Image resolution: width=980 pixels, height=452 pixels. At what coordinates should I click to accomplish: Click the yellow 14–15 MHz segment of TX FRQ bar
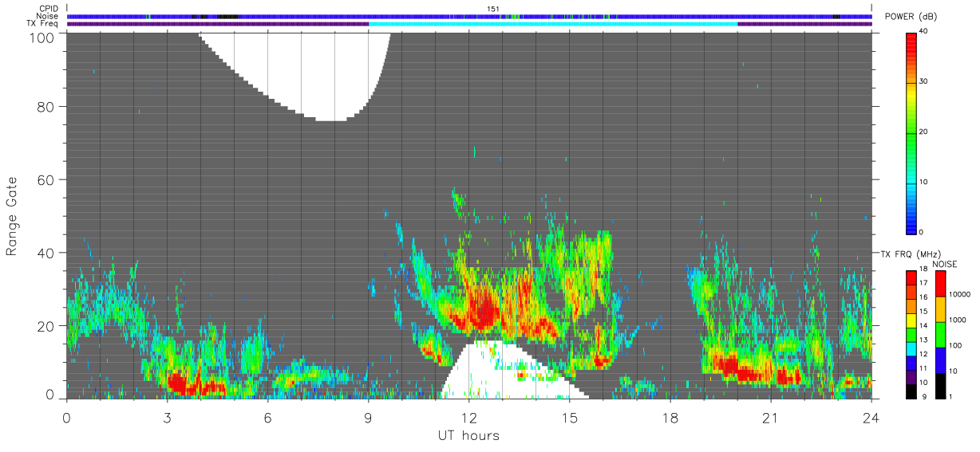pos(911,320)
